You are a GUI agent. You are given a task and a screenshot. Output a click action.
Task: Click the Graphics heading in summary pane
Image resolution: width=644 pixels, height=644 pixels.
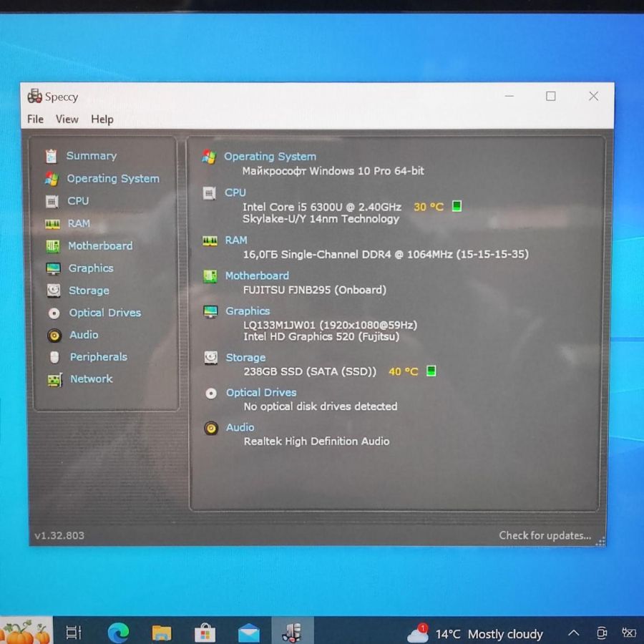[248, 311]
